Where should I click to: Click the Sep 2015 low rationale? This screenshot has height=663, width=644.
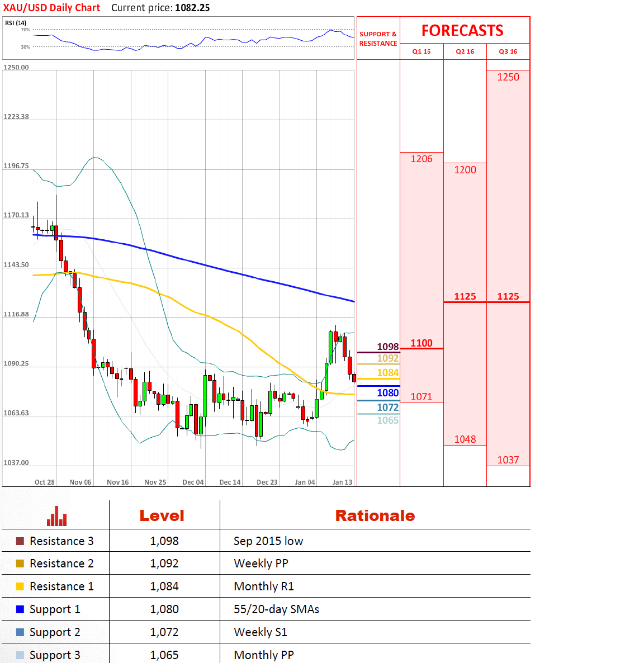268,541
